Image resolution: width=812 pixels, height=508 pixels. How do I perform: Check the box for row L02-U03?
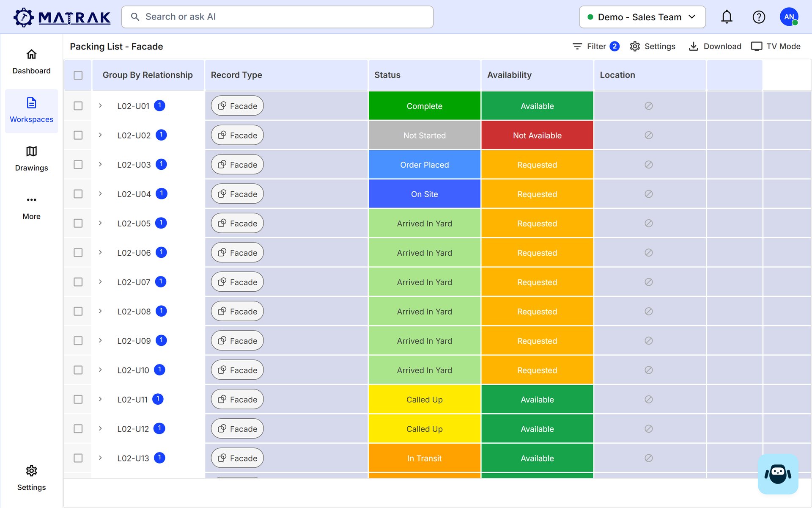pyautogui.click(x=78, y=164)
